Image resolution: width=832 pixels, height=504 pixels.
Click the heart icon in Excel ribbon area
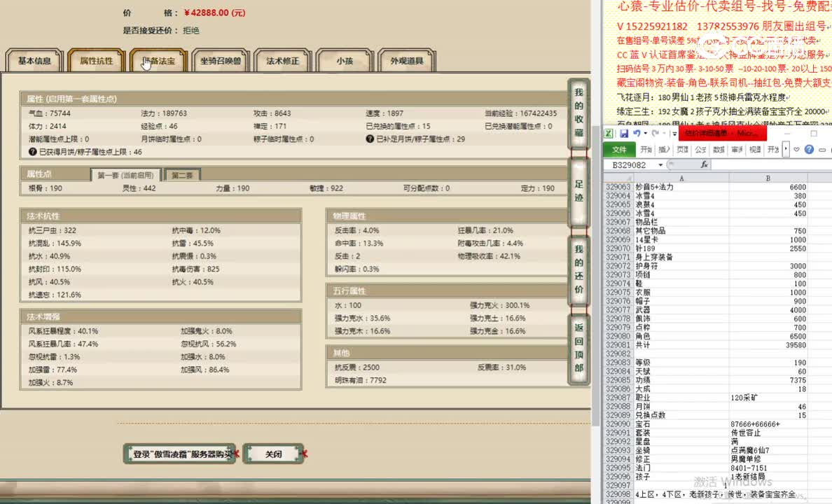click(x=796, y=149)
